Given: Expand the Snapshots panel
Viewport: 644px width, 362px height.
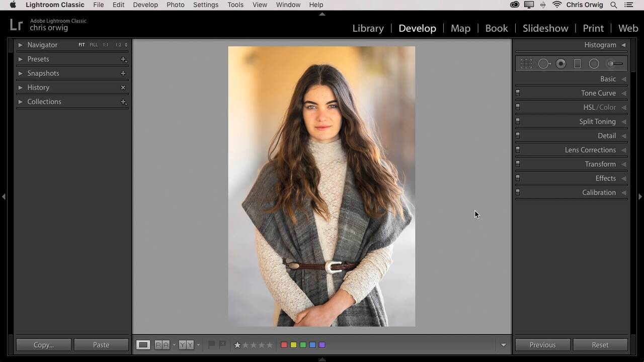Looking at the screenshot, I should (20, 73).
